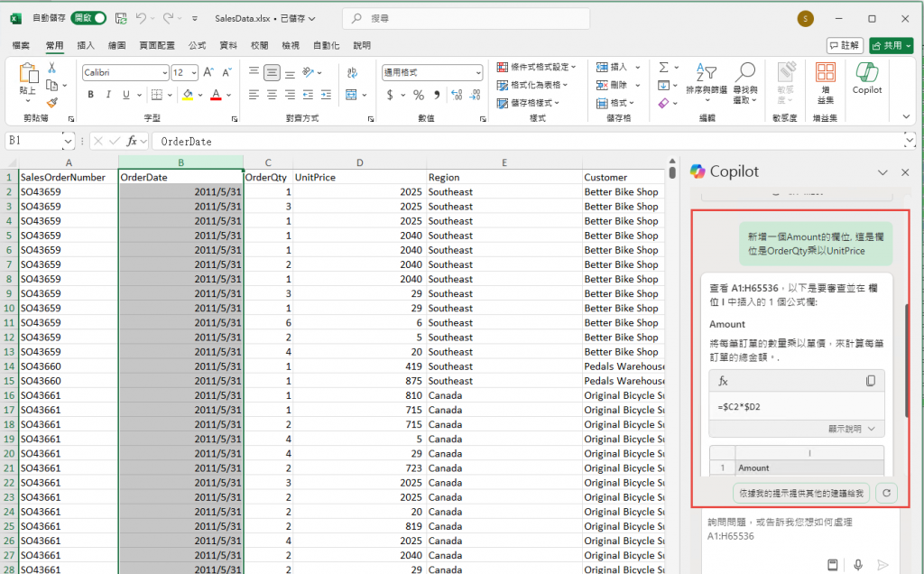Click the Insert Function fx button
Viewport: 924px width, 574px height.
[x=132, y=141]
